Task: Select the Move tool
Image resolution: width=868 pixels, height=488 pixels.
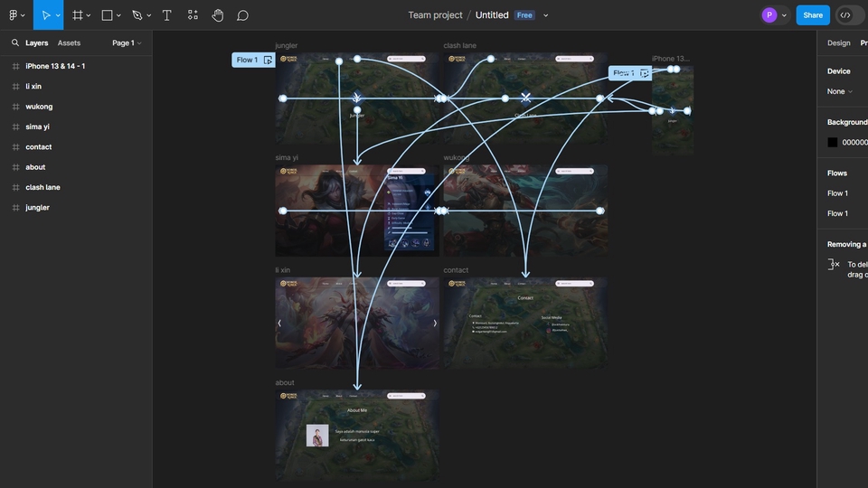Action: tap(46, 15)
